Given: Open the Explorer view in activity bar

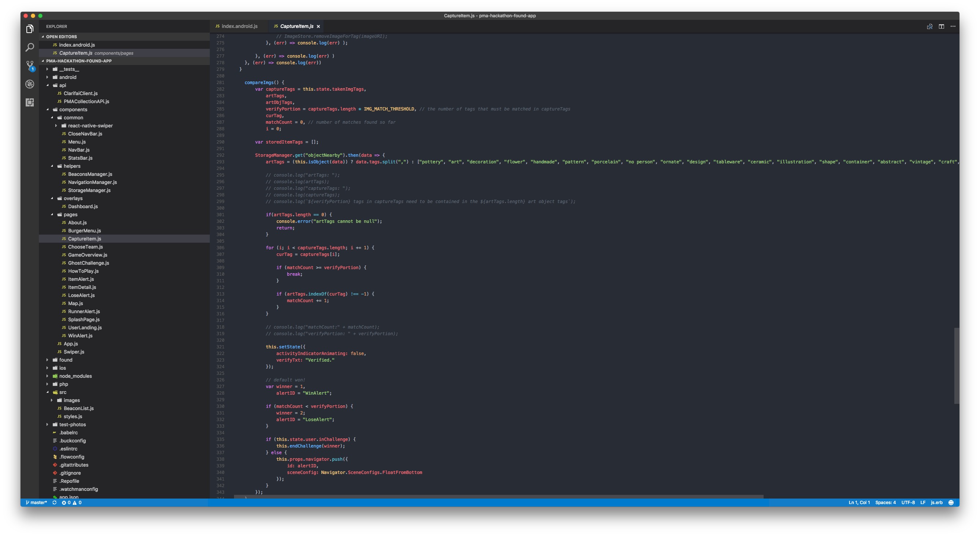Looking at the screenshot, I should coord(30,29).
